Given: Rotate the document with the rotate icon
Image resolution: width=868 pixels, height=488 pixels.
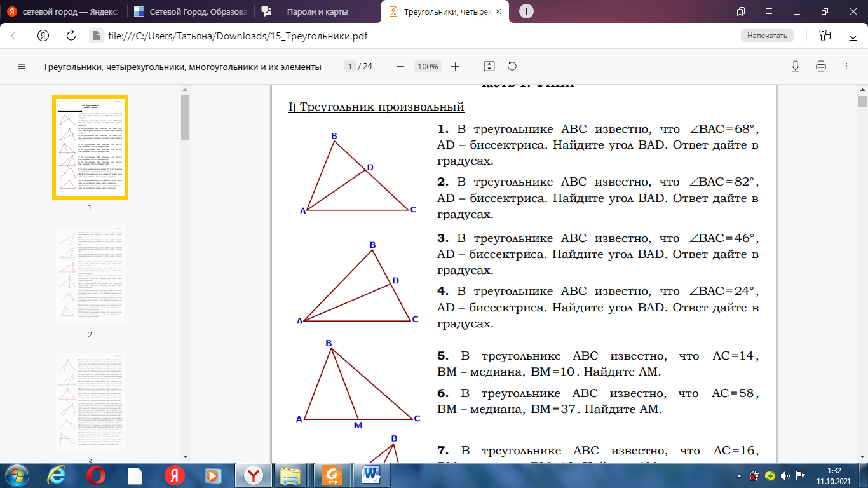Looking at the screenshot, I should [x=512, y=66].
